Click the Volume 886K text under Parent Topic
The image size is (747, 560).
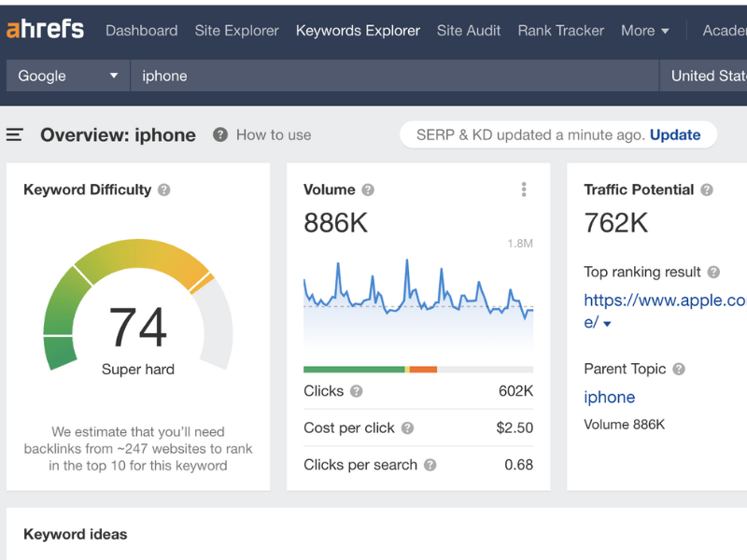tap(624, 425)
